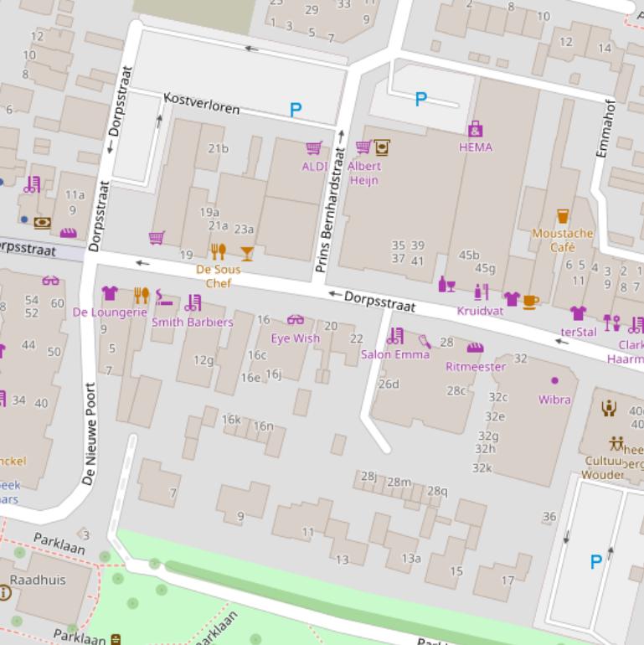
Task: Click the Moustache Café beer glass icon
Action: [x=563, y=217]
